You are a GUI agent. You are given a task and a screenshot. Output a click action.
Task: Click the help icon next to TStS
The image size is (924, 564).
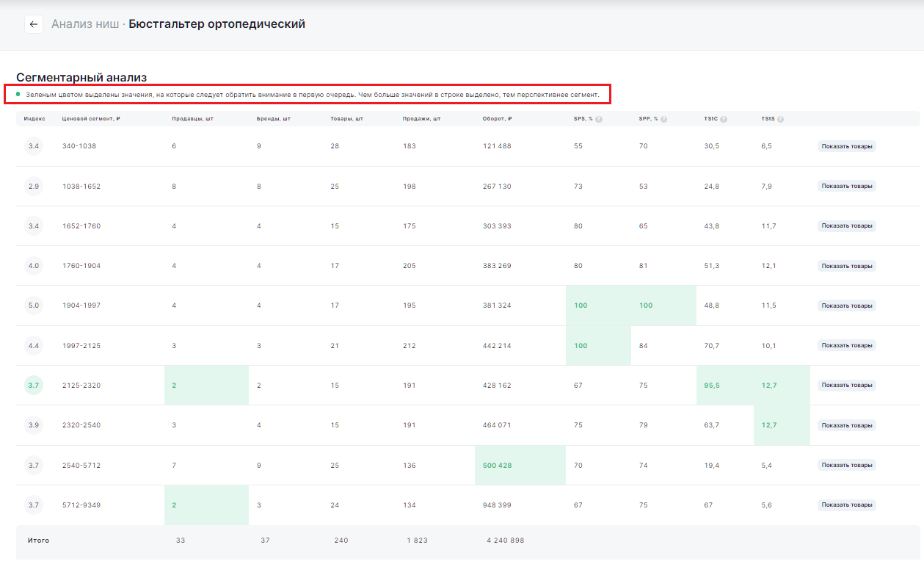tap(780, 119)
